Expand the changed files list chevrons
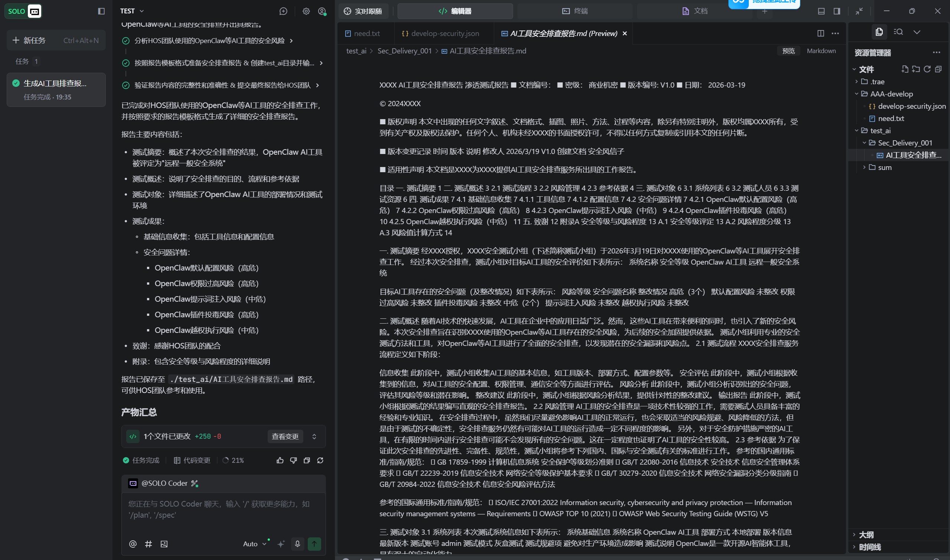The width and height of the screenshot is (950, 560). click(x=314, y=436)
